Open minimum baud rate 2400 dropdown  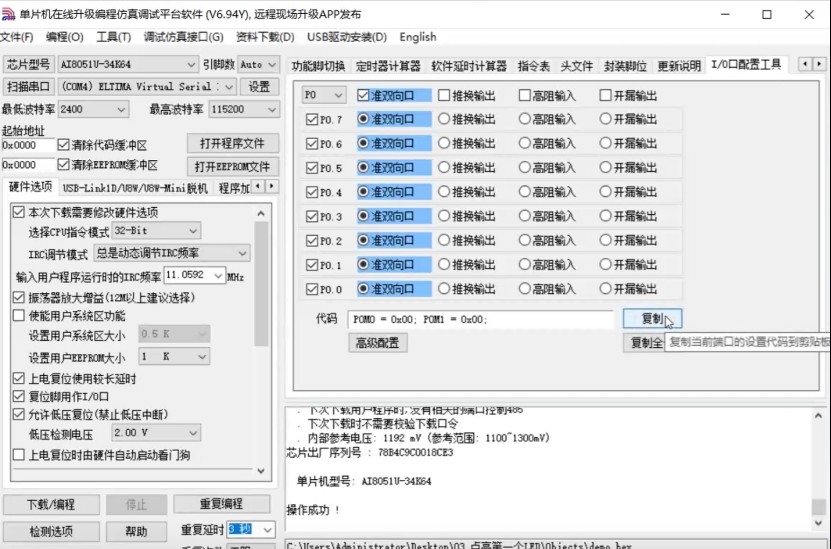(x=121, y=110)
